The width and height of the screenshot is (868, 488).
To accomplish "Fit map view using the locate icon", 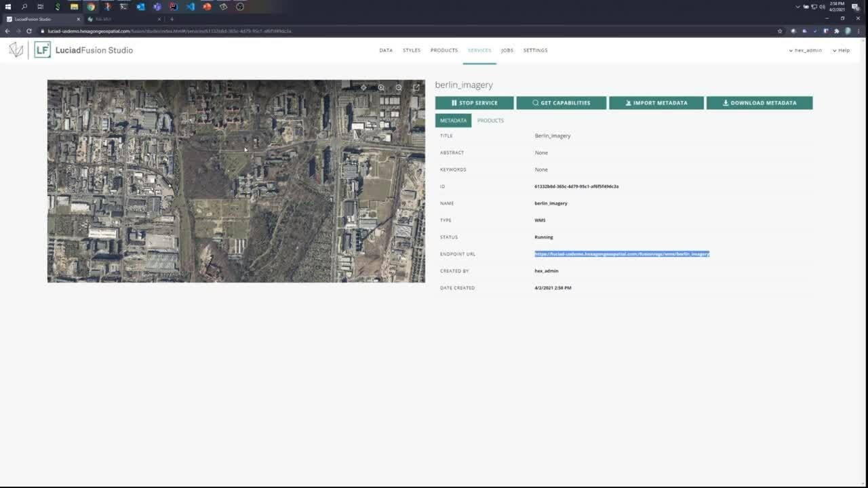I will point(363,87).
